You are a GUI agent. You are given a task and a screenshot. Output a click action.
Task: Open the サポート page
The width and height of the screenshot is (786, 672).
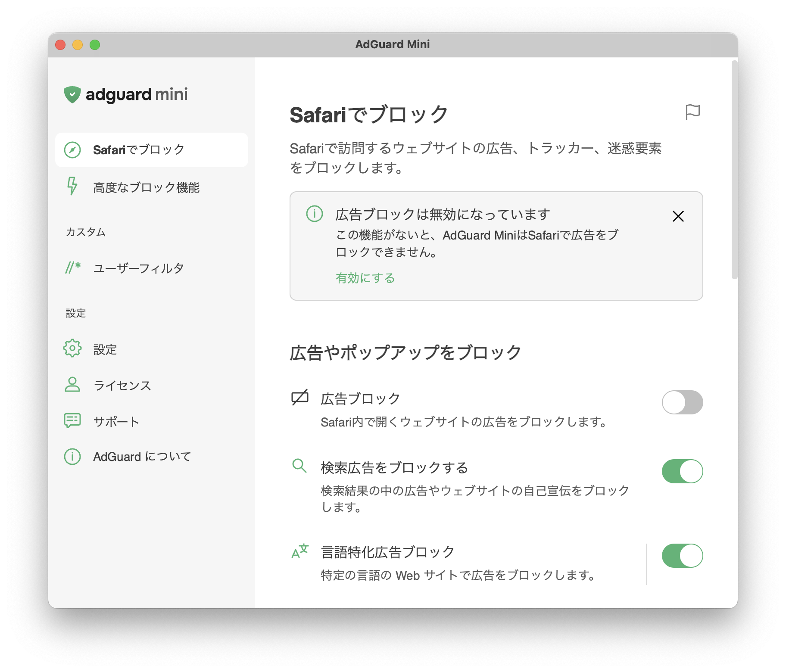tap(152, 421)
